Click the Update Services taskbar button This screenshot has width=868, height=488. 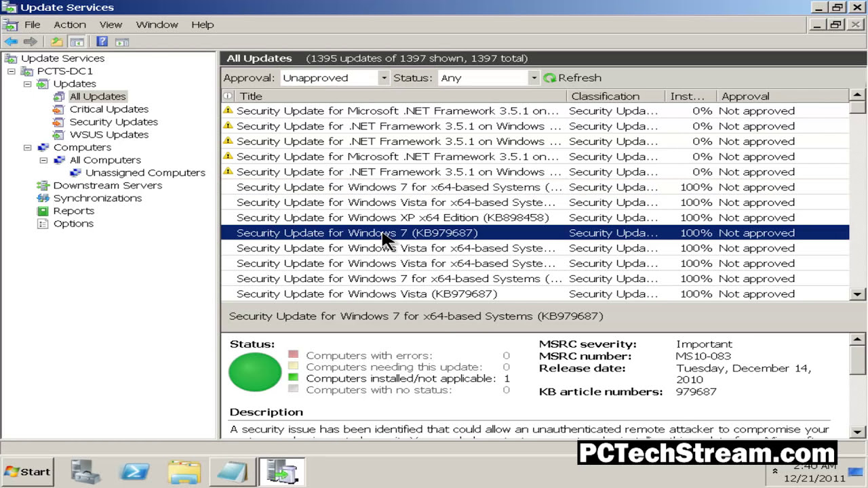tap(281, 472)
